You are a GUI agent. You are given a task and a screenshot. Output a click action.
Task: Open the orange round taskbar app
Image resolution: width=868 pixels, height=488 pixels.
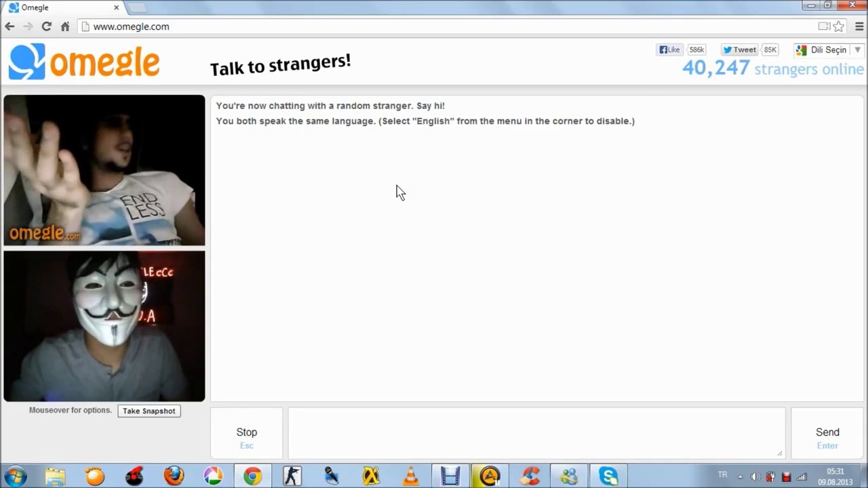point(95,476)
